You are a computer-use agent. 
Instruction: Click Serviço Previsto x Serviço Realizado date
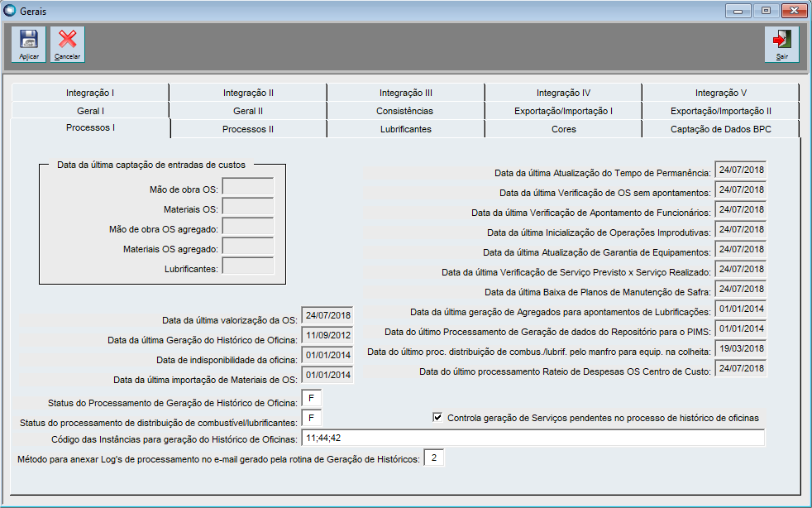click(741, 270)
